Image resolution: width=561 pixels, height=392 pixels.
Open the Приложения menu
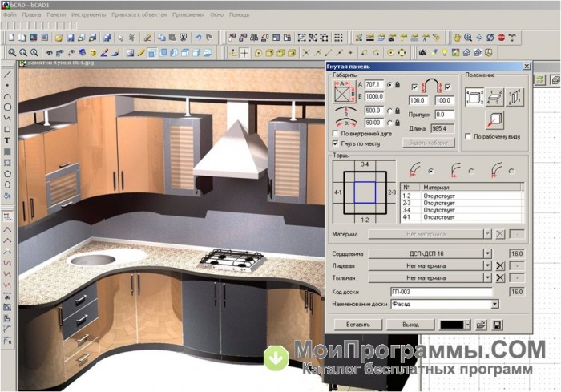(x=188, y=14)
